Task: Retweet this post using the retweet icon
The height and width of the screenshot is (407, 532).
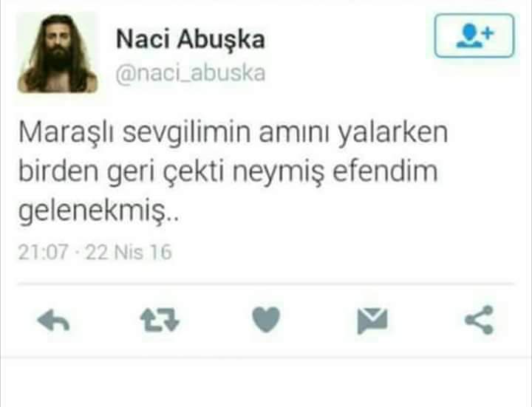Action: (160, 319)
